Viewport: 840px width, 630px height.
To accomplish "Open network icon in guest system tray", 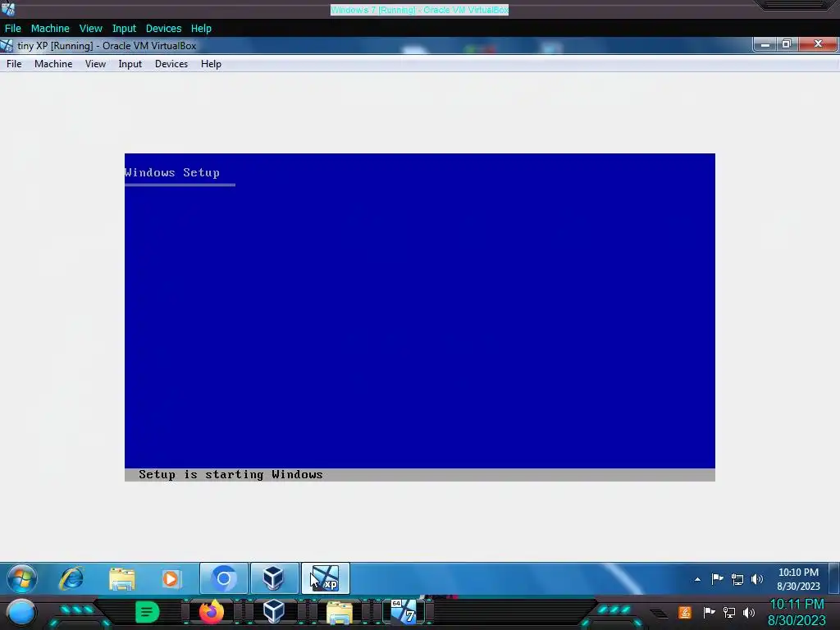I will coord(737,579).
